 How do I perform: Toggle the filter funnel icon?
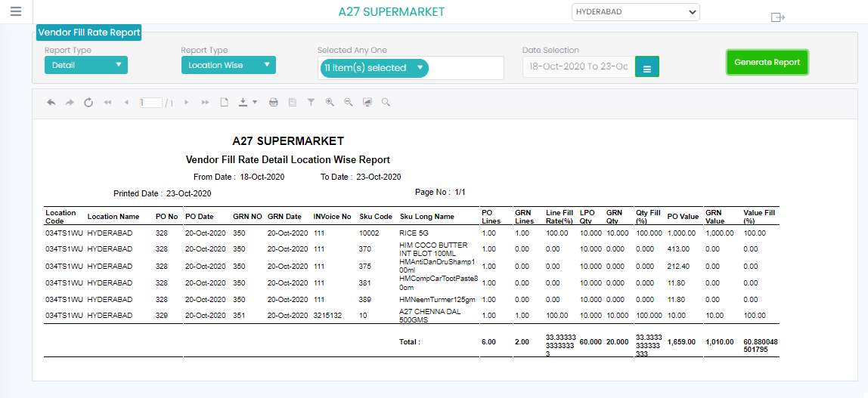coord(311,102)
